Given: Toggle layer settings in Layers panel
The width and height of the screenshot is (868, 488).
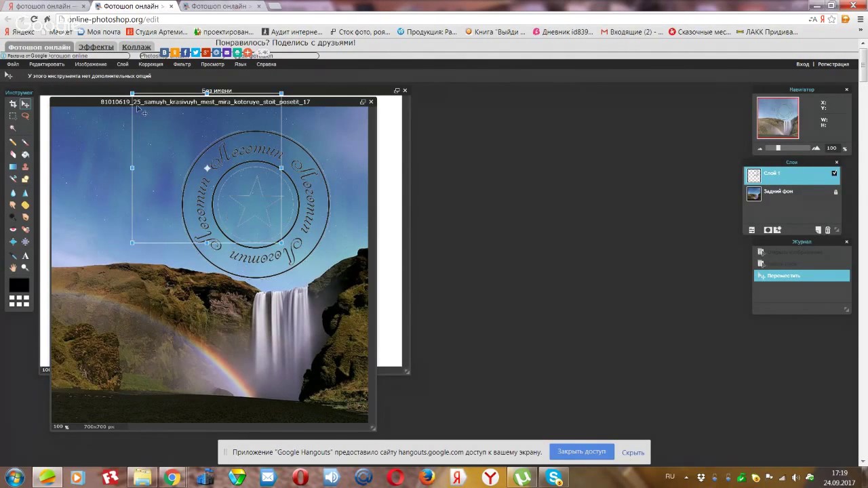Looking at the screenshot, I should 751,230.
